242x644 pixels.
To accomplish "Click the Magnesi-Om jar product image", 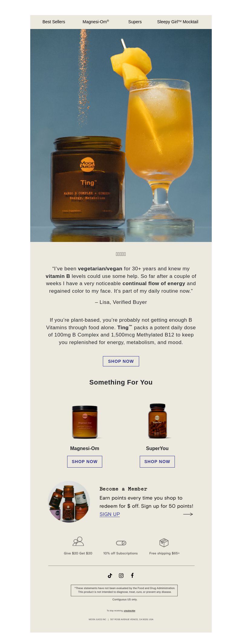I will point(85,422).
